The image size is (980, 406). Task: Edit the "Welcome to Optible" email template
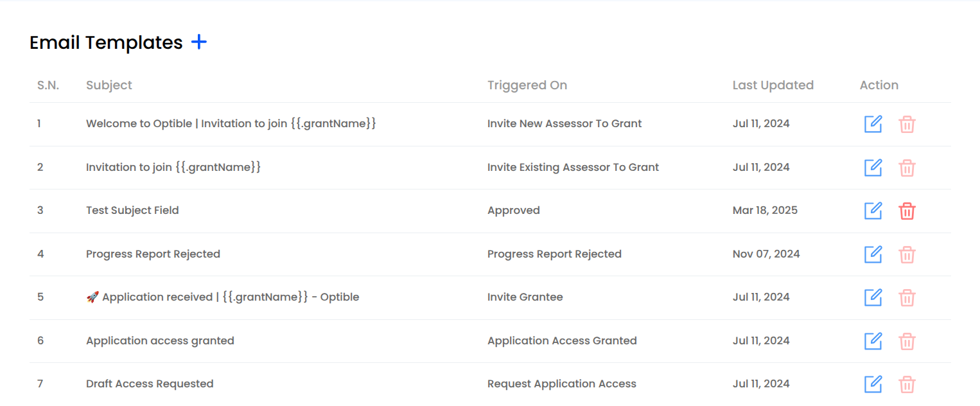click(873, 125)
